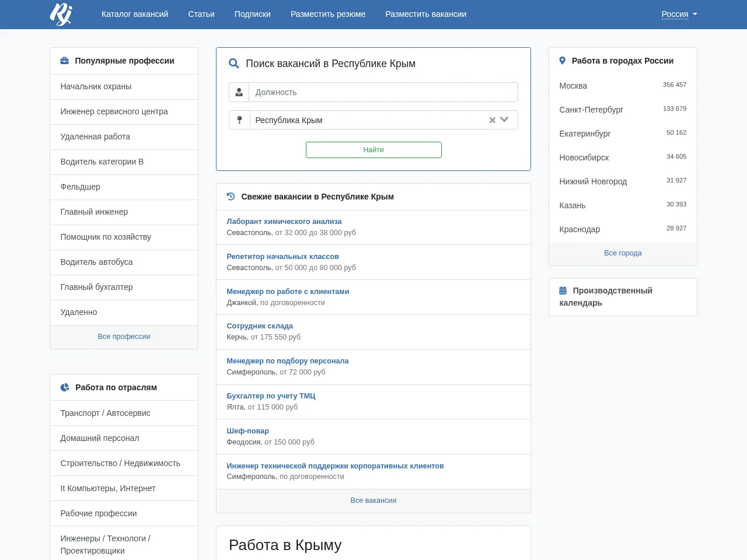
Task: Open jobs in Москва
Action: (x=573, y=86)
